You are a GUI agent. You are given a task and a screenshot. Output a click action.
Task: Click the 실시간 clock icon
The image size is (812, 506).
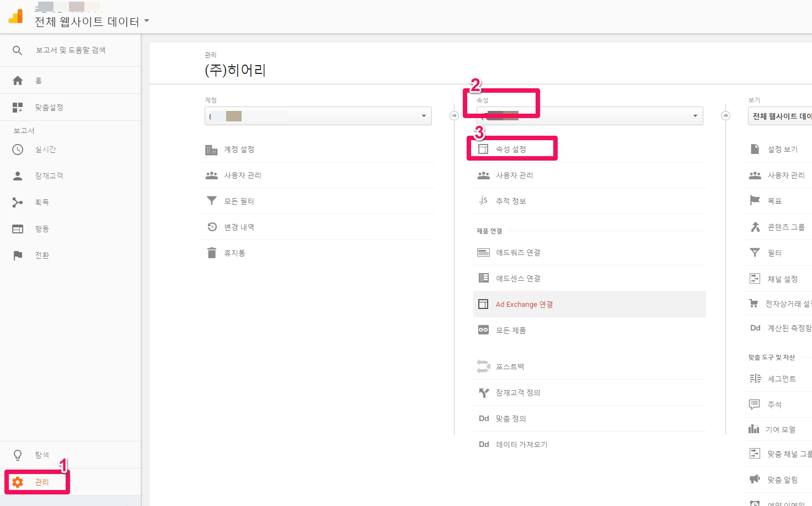pyautogui.click(x=18, y=150)
